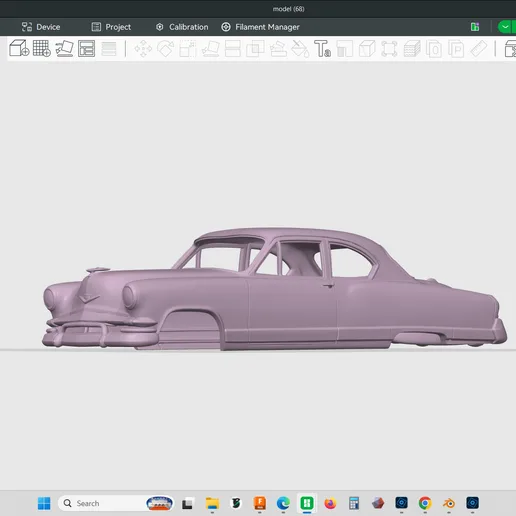Select the Measure ruler tool
Screen dimensions: 516x516
[479, 49]
